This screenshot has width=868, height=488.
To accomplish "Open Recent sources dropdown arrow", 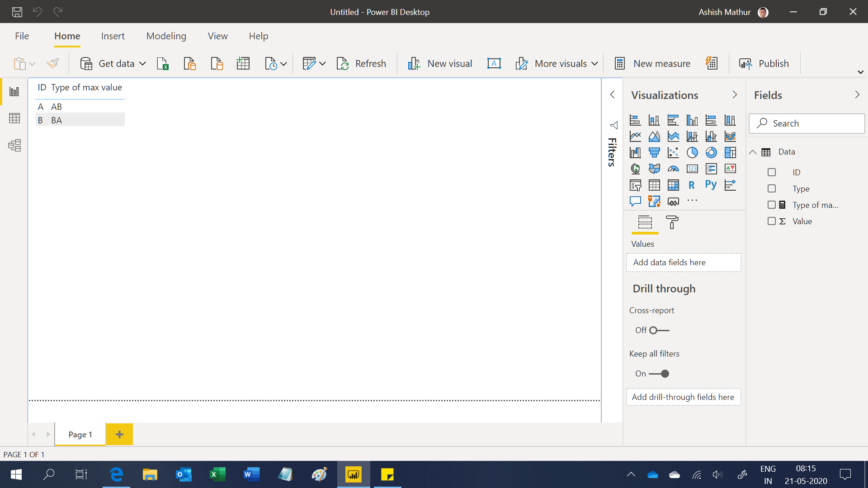I will pyautogui.click(x=283, y=64).
